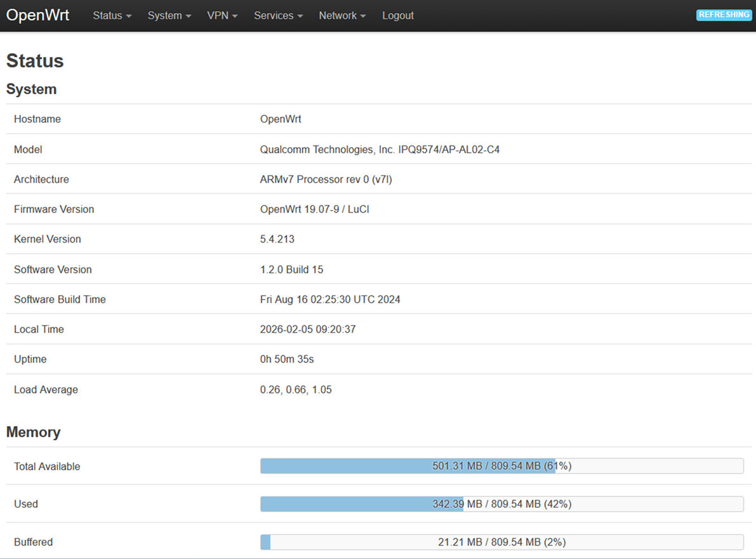The height and width of the screenshot is (559, 756).
Task: Click the Status page heading
Action: (35, 61)
